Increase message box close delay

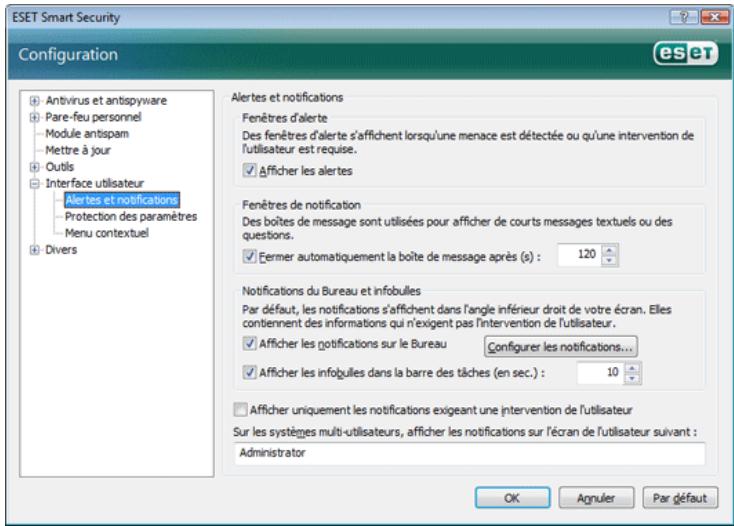pyautogui.click(x=609, y=250)
